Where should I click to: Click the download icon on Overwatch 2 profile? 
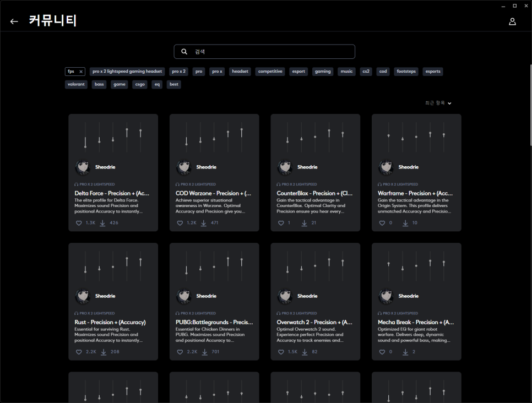point(305,352)
